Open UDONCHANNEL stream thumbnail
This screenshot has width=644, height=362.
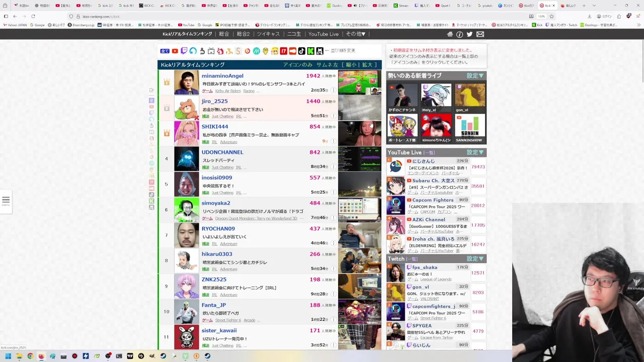coord(359,159)
